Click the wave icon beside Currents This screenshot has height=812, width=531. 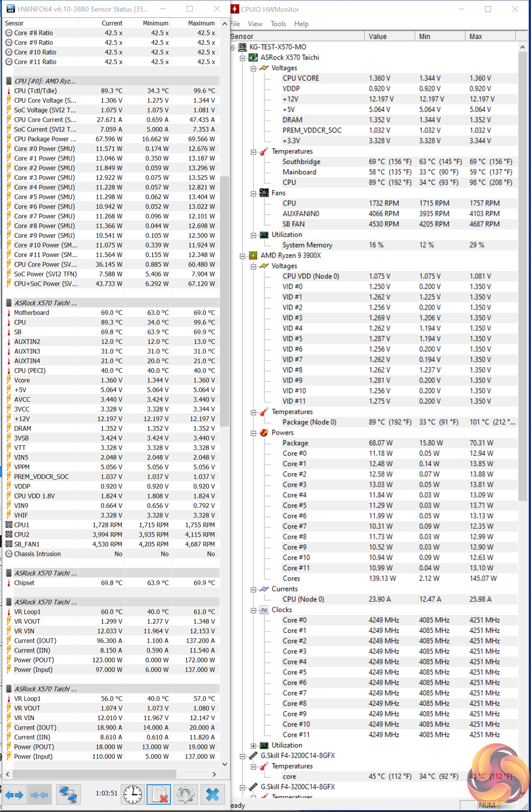(x=264, y=589)
